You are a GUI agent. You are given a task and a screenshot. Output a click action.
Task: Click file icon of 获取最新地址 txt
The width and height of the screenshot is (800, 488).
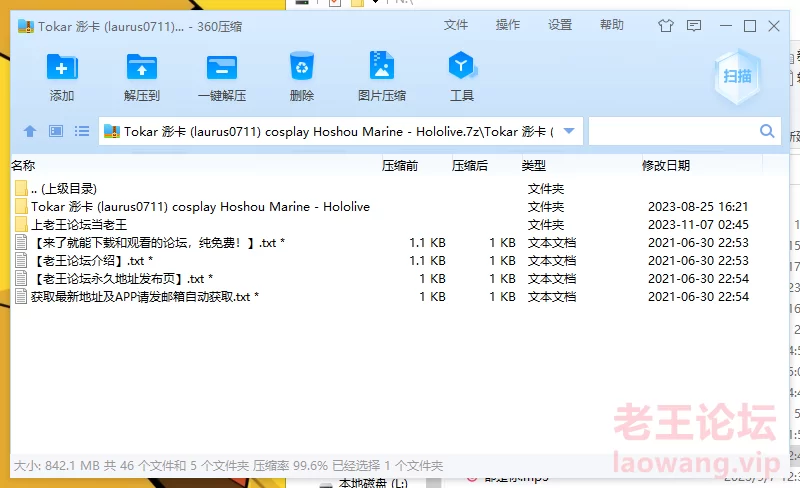[x=21, y=296]
